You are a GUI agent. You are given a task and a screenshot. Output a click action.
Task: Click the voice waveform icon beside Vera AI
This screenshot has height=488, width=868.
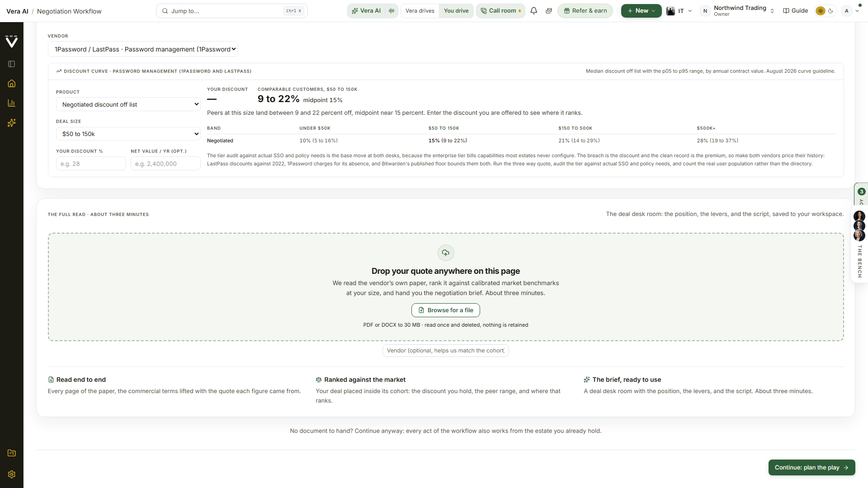[392, 11]
